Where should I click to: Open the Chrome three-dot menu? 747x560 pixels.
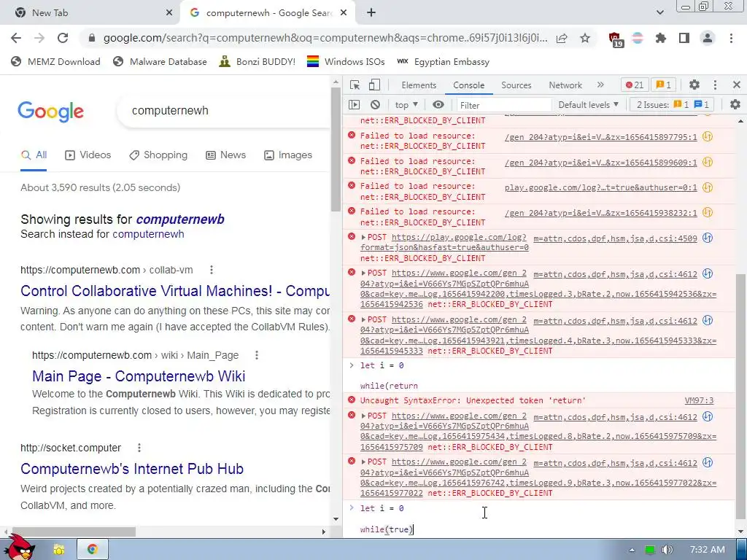[x=731, y=38]
